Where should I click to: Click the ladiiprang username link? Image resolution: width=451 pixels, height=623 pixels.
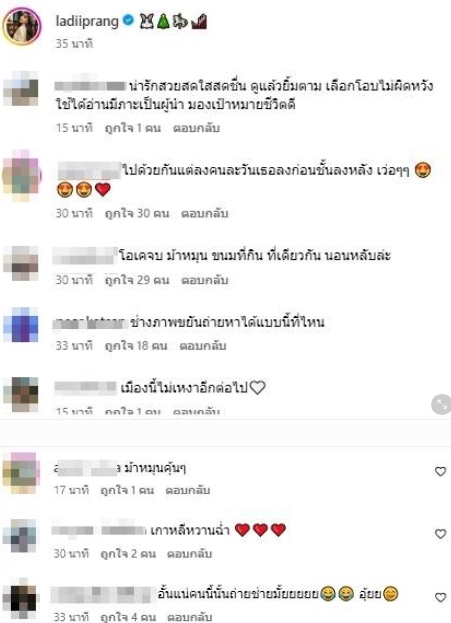(87, 21)
